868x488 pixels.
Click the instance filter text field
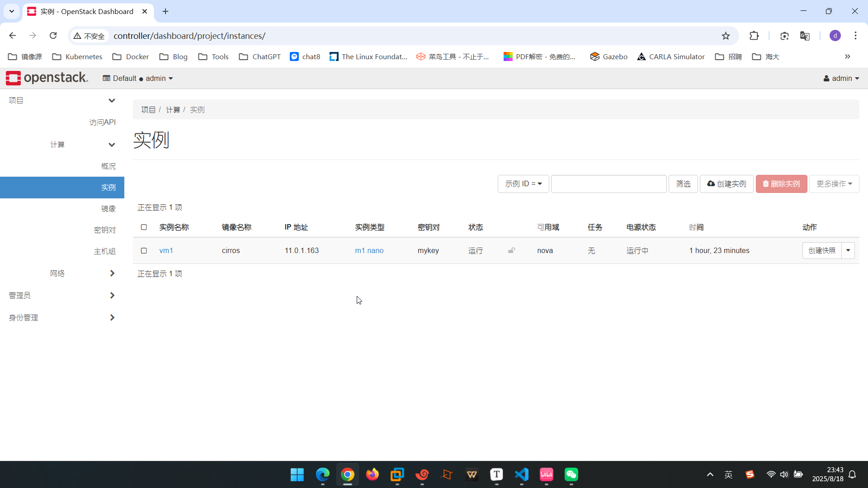pos(609,184)
